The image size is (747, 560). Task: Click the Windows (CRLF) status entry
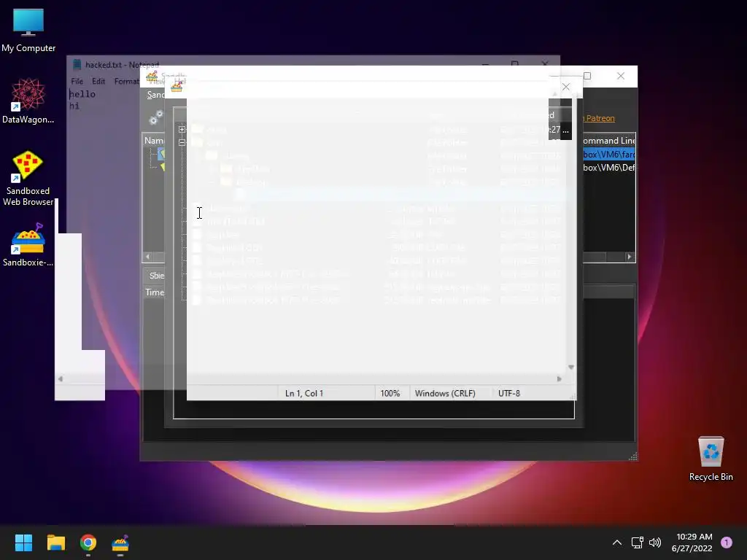tap(445, 393)
